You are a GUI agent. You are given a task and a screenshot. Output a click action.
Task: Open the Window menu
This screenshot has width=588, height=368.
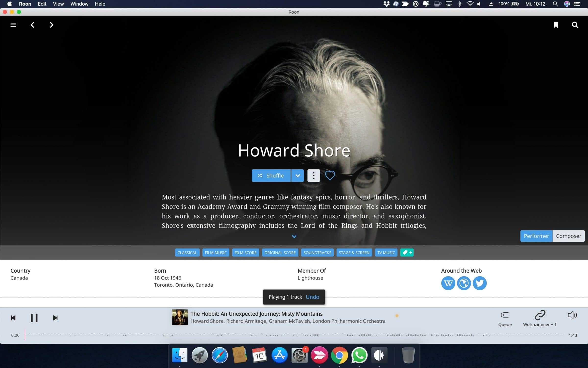(x=79, y=4)
